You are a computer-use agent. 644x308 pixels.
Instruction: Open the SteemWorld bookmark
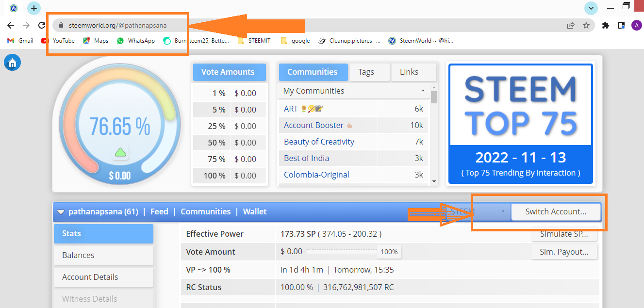click(421, 41)
